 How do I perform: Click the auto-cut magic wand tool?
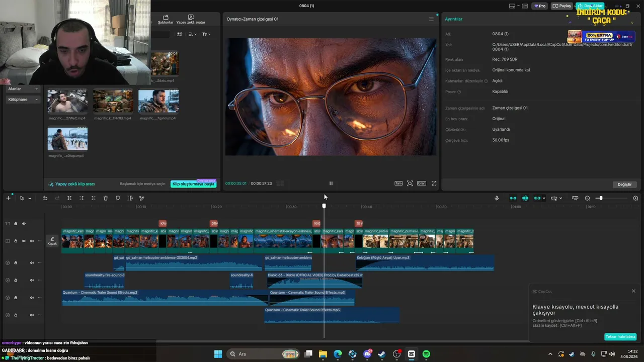[142, 198]
